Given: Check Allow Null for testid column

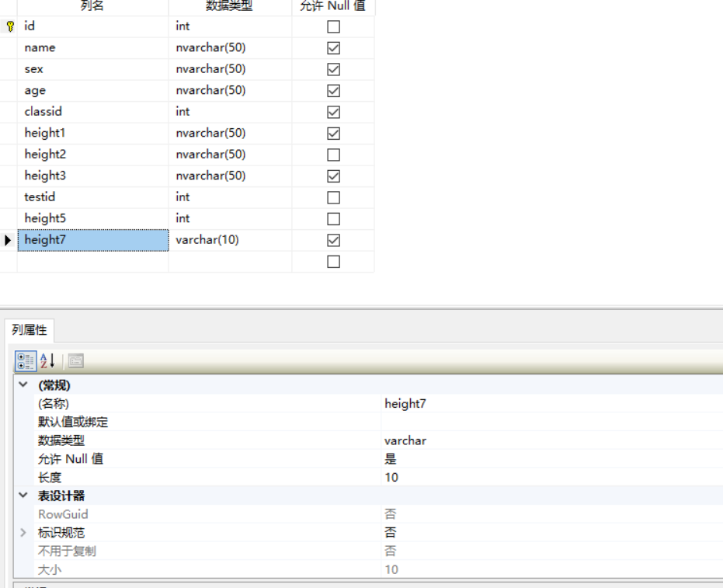Looking at the screenshot, I should 333,197.
